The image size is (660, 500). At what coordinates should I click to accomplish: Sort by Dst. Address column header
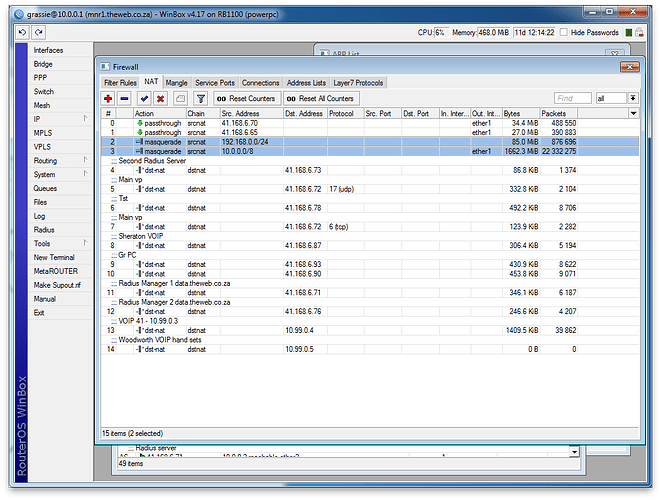(305, 113)
